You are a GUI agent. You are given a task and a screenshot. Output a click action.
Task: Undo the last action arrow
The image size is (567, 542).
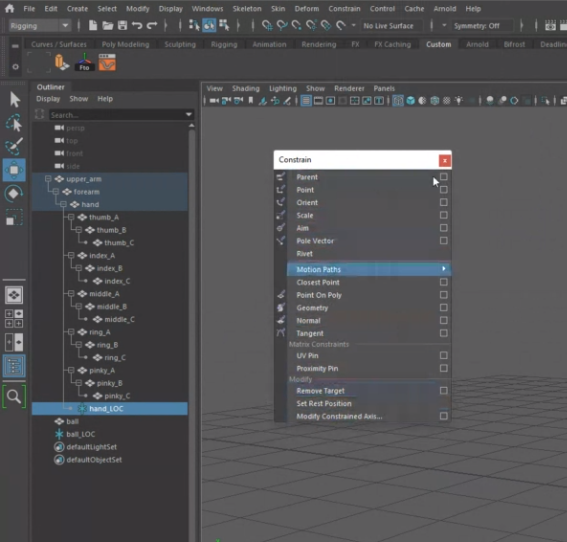click(x=137, y=25)
